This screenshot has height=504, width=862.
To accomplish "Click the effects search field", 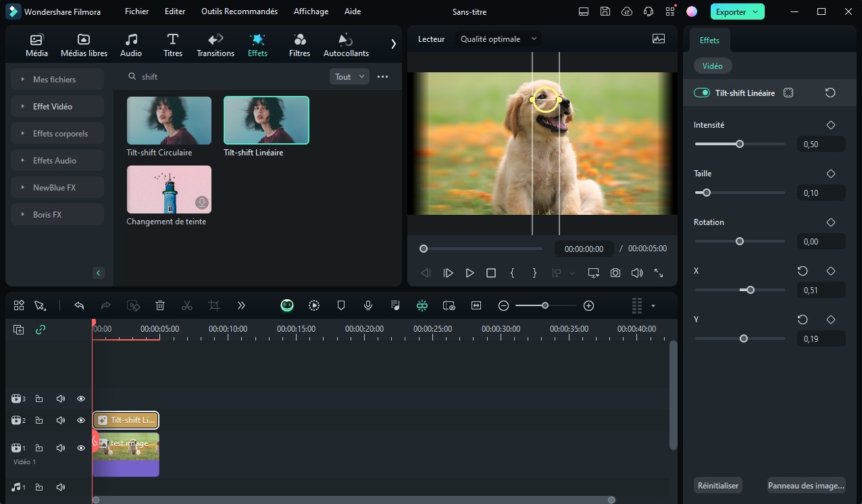I will pos(226,76).
